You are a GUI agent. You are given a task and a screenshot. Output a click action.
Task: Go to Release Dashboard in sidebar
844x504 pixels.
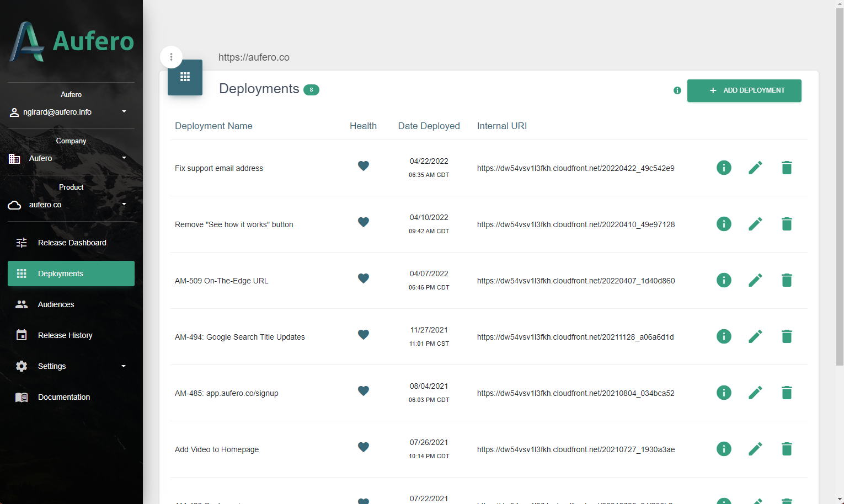[x=71, y=243]
